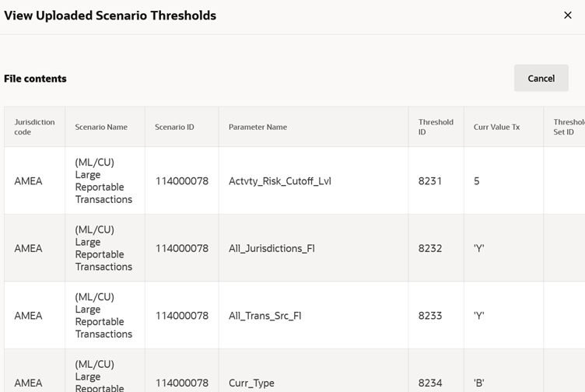This screenshot has width=585, height=392.
Task: Select the Actvty_Risk_Cutoff_Lvl parameter cell
Action: tap(314, 181)
